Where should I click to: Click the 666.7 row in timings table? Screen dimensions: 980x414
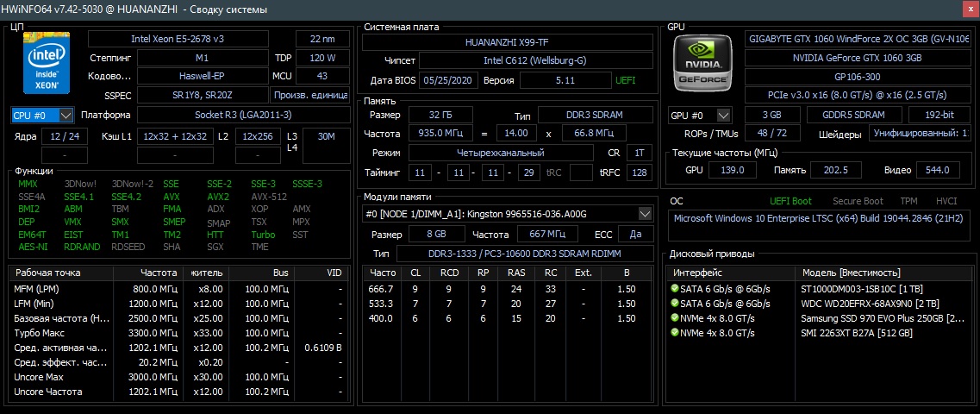pos(509,289)
